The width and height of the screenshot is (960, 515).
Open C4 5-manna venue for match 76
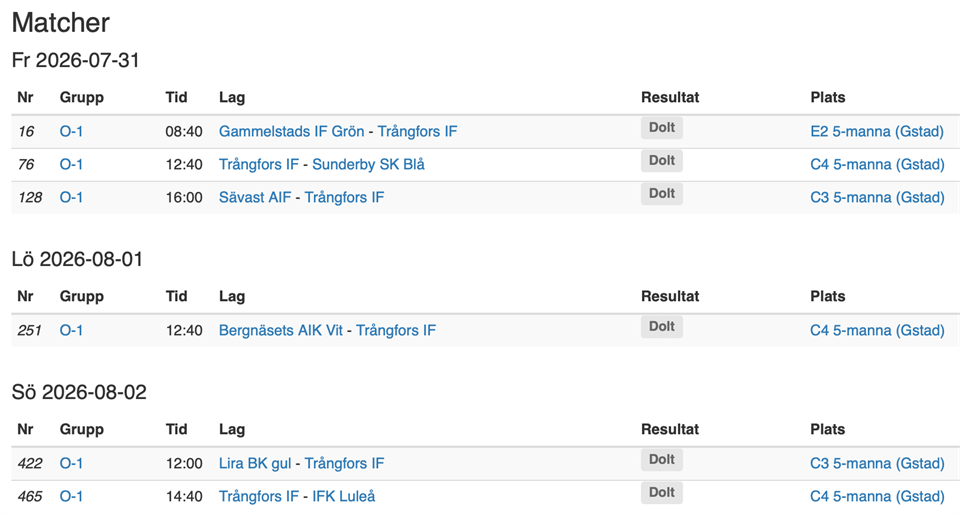point(877,165)
